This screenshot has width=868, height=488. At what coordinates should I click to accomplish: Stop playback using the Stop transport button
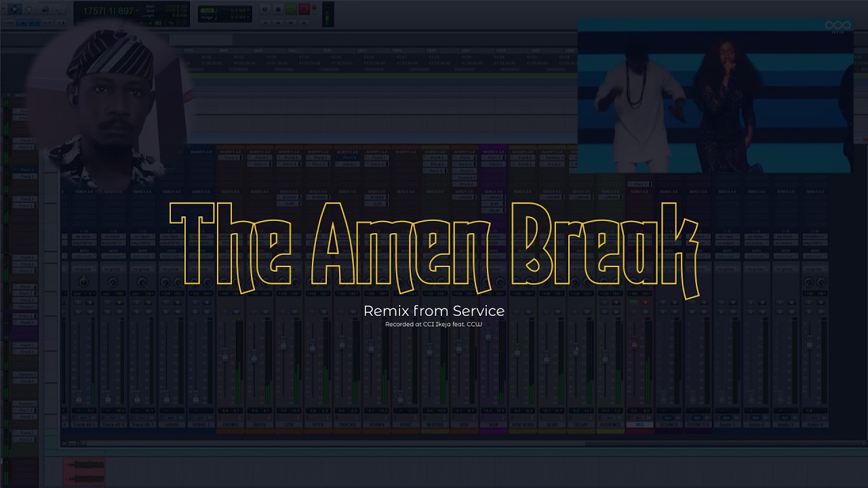tap(278, 9)
